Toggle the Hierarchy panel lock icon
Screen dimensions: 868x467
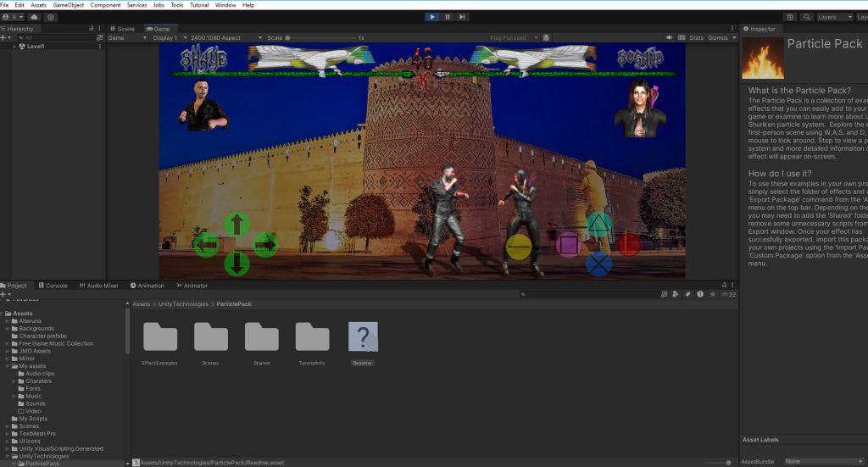[92, 28]
